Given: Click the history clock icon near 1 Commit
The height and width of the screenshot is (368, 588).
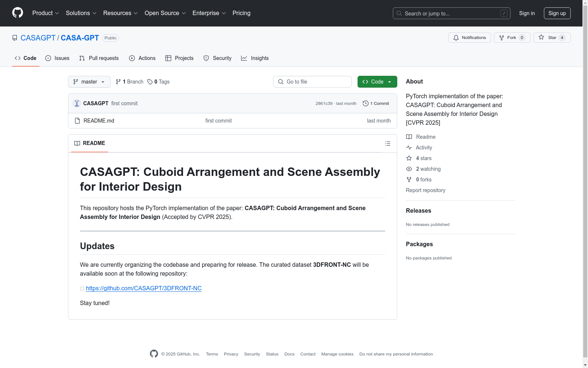Looking at the screenshot, I should tap(366, 103).
